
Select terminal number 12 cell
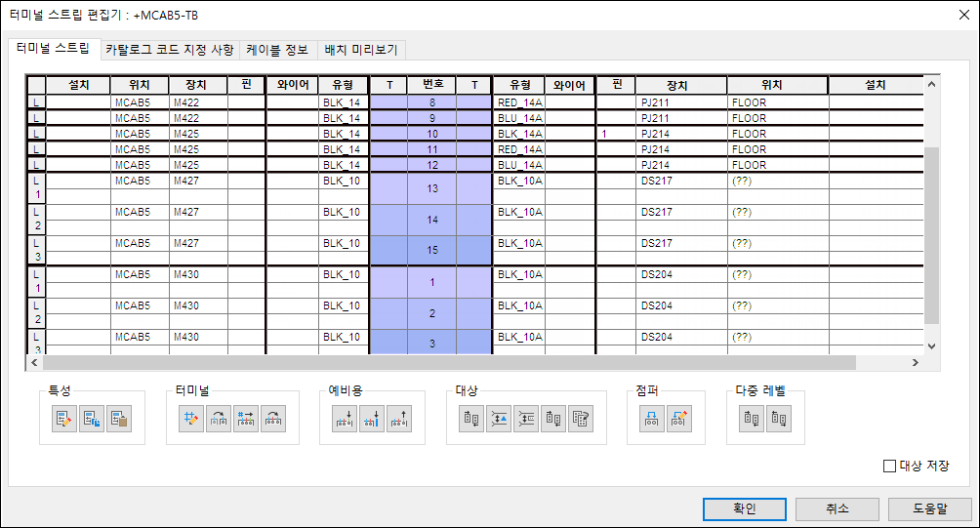431,165
